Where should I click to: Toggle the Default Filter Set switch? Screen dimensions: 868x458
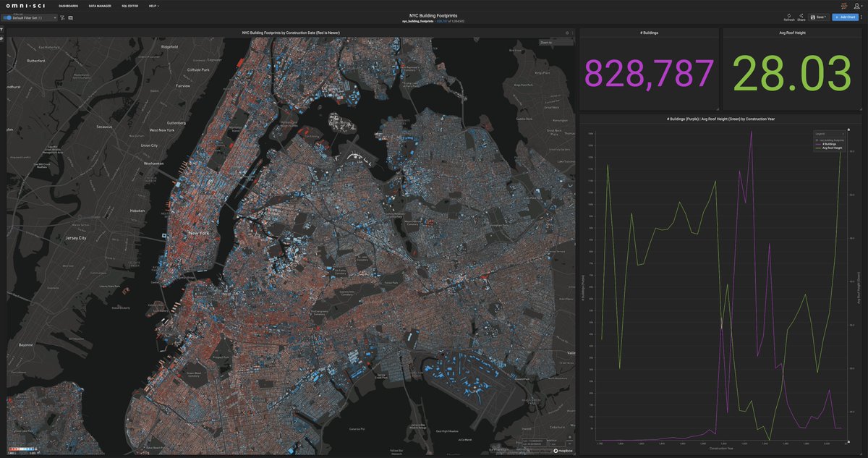click(x=8, y=17)
